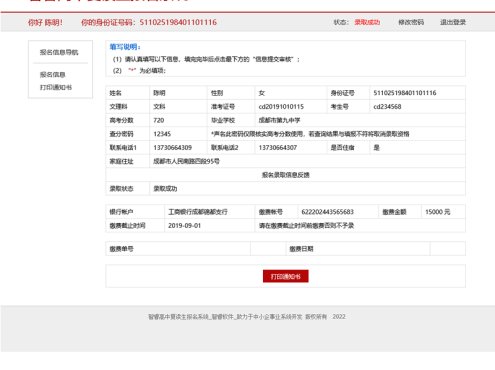Open 报名信息 in the left sidebar
The width and height of the screenshot is (495, 370).
53,75
